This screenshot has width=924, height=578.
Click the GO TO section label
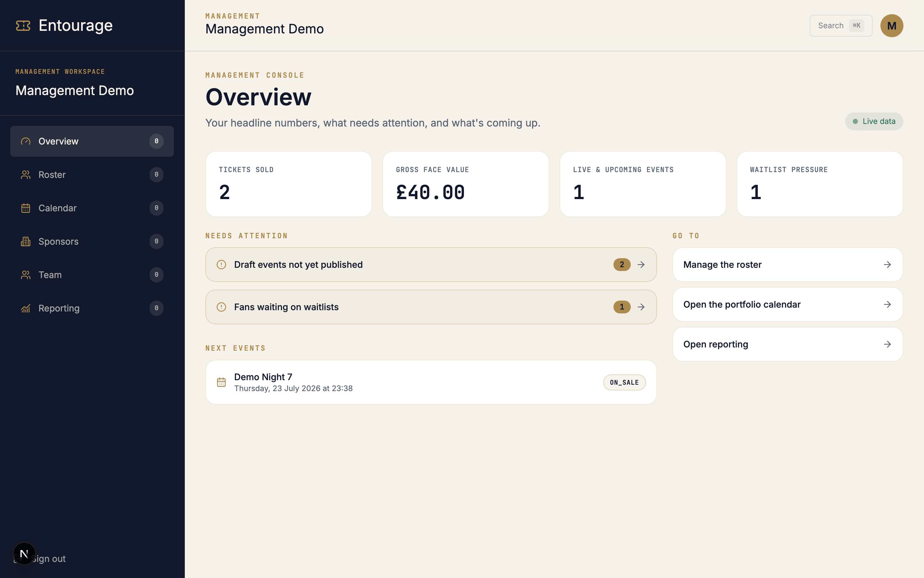coord(686,236)
